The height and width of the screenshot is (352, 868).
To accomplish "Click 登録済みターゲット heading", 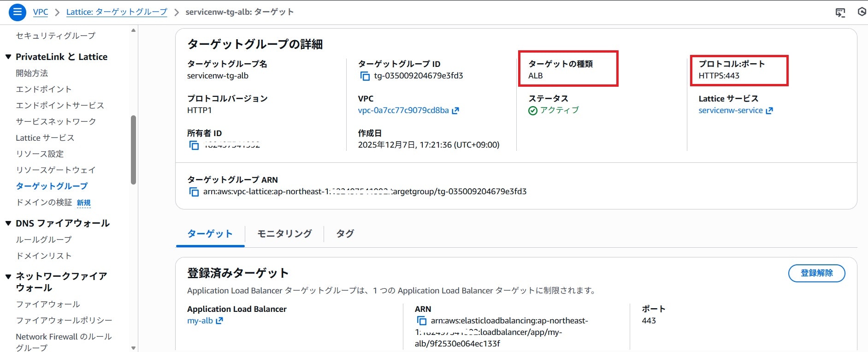I will tap(238, 273).
